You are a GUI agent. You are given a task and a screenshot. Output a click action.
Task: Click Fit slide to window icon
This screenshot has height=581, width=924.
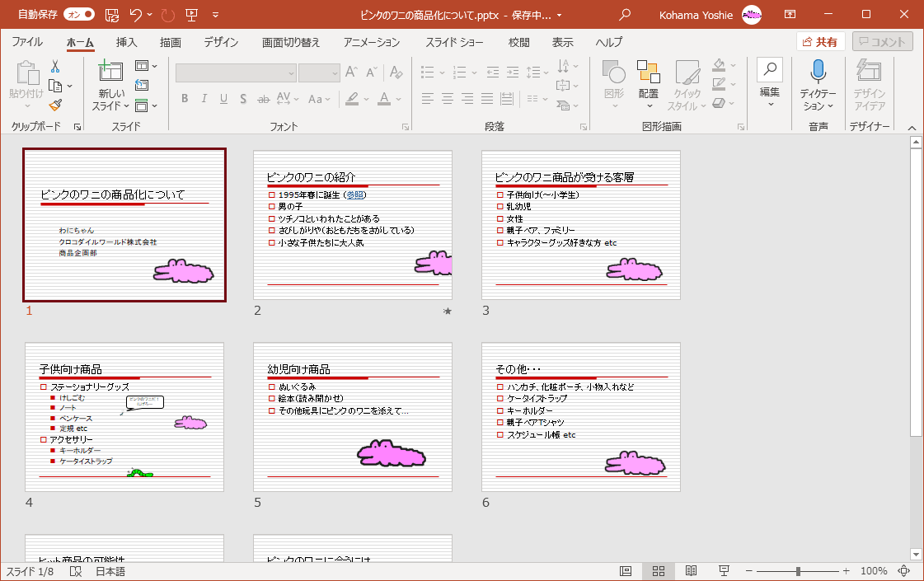pos(904,571)
